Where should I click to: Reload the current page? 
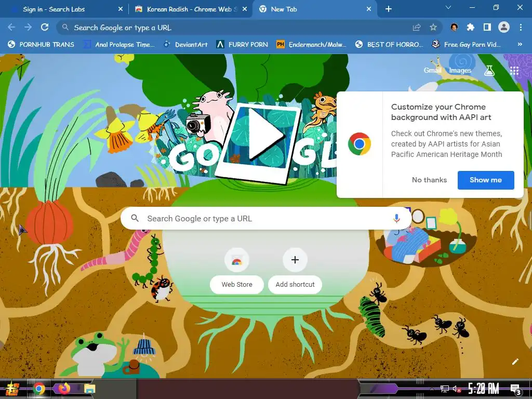(45, 28)
